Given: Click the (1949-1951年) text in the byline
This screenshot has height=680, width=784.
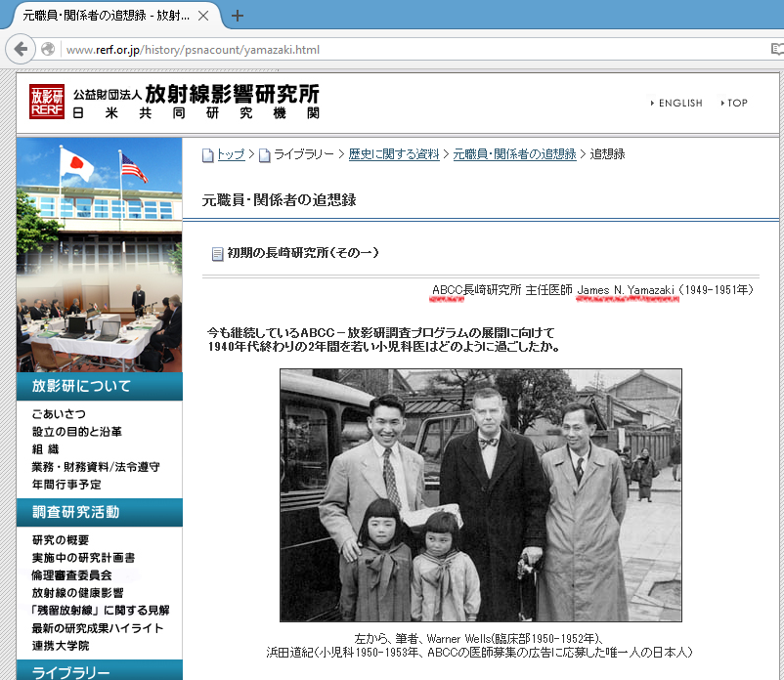Looking at the screenshot, I should (716, 290).
